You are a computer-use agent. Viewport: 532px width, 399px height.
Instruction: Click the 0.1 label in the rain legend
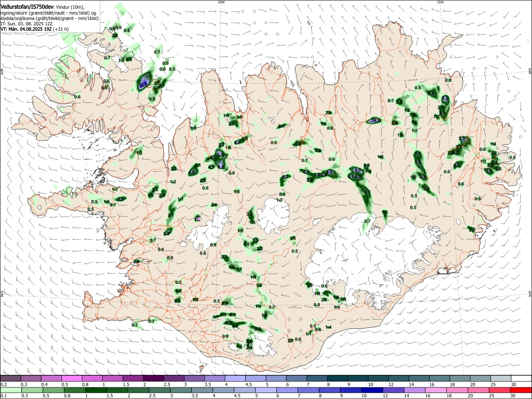click(4, 396)
